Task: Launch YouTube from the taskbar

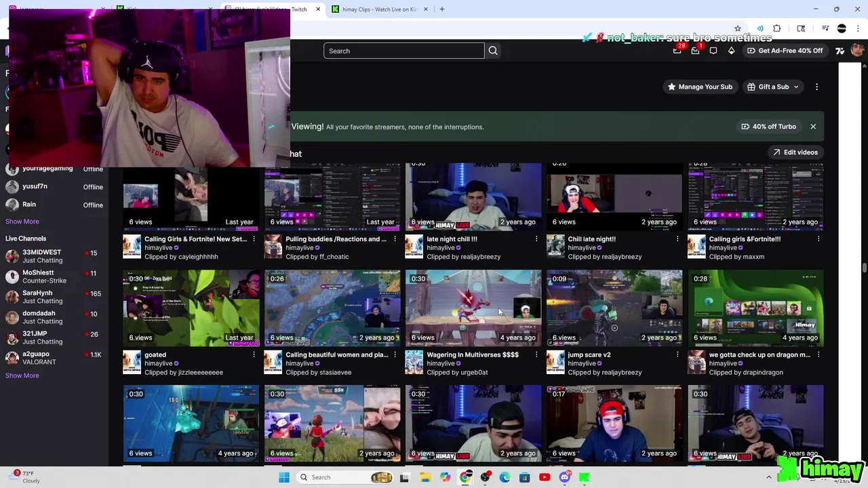Action: click(x=545, y=477)
